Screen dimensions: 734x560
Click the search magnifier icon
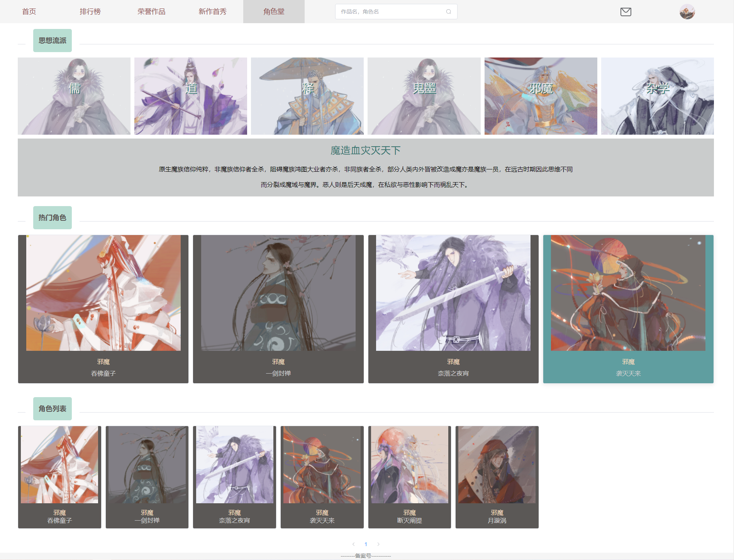448,12
